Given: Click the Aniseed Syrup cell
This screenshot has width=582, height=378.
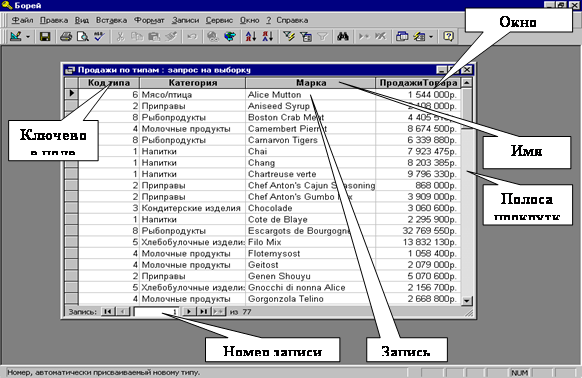Looking at the screenshot, I should coord(310,106).
